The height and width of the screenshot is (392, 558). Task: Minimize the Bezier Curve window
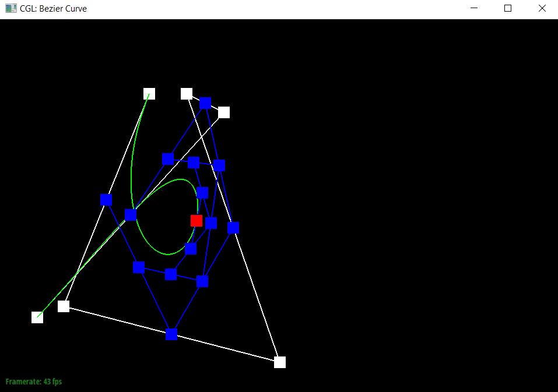click(x=474, y=8)
